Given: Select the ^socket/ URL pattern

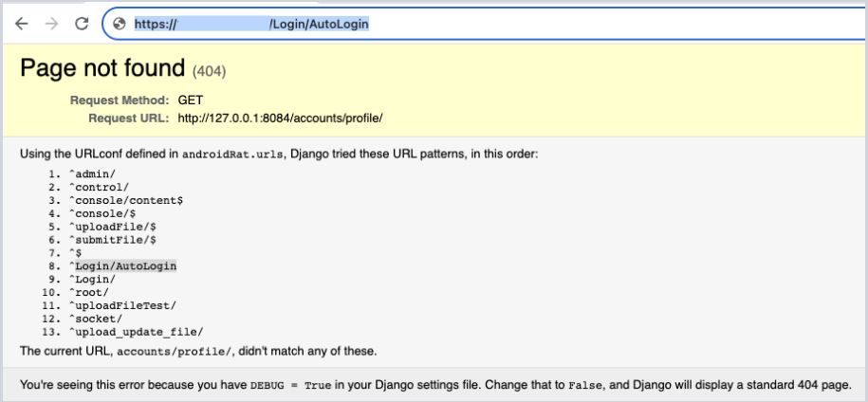Looking at the screenshot, I should 96,319.
